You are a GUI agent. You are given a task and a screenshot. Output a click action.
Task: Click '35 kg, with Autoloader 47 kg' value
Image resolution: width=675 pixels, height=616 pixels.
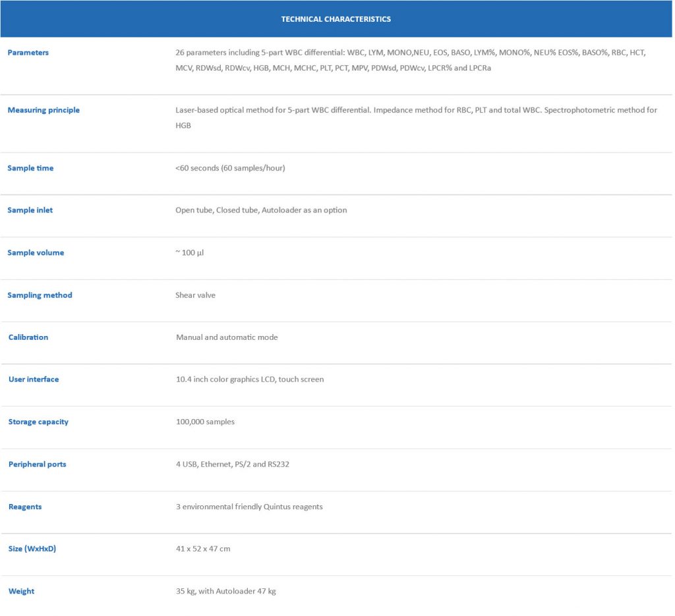click(x=226, y=592)
